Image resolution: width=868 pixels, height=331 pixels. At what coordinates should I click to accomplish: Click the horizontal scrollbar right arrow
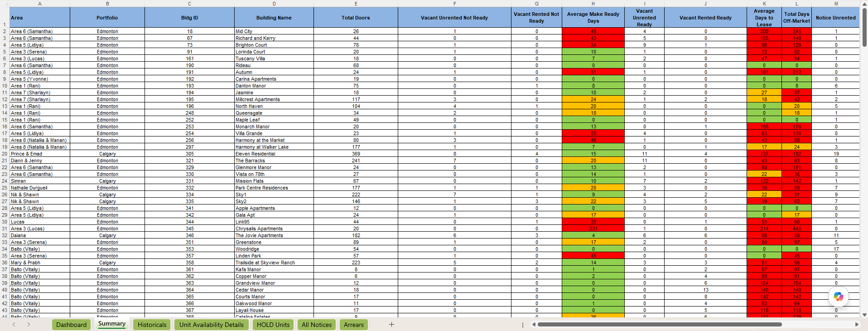857,325
